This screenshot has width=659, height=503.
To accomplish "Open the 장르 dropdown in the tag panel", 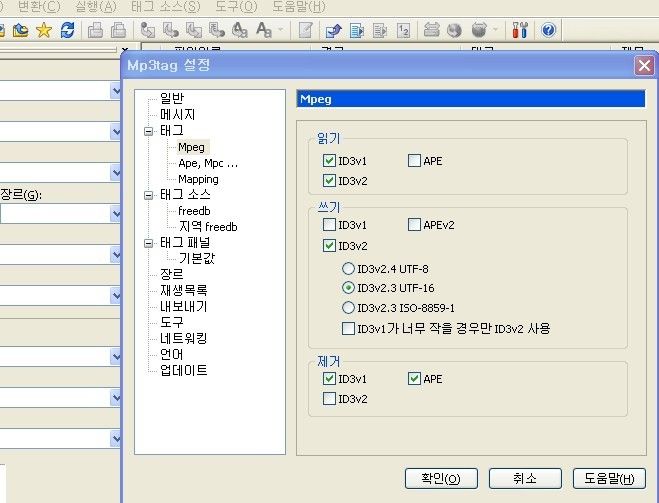I will pos(116,214).
